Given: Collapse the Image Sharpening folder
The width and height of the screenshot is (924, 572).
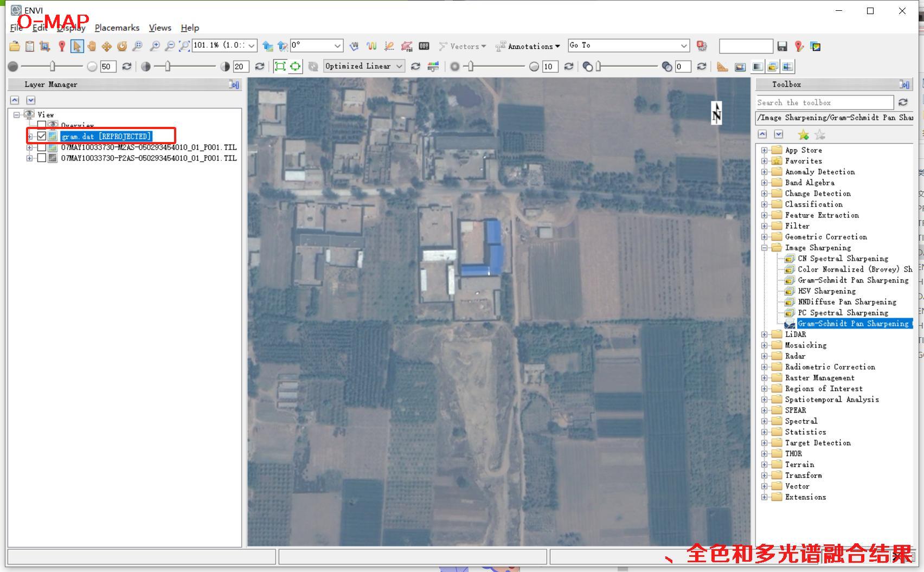Looking at the screenshot, I should pyautogui.click(x=764, y=248).
